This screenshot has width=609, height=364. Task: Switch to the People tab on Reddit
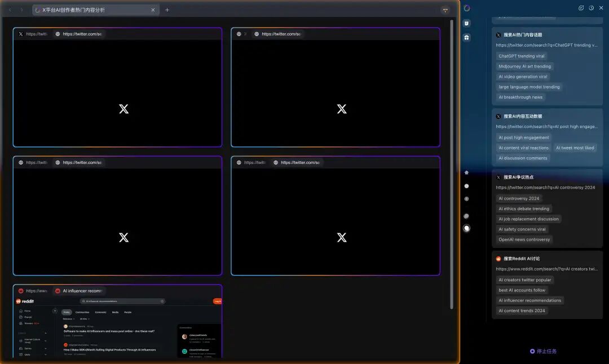pos(127,312)
